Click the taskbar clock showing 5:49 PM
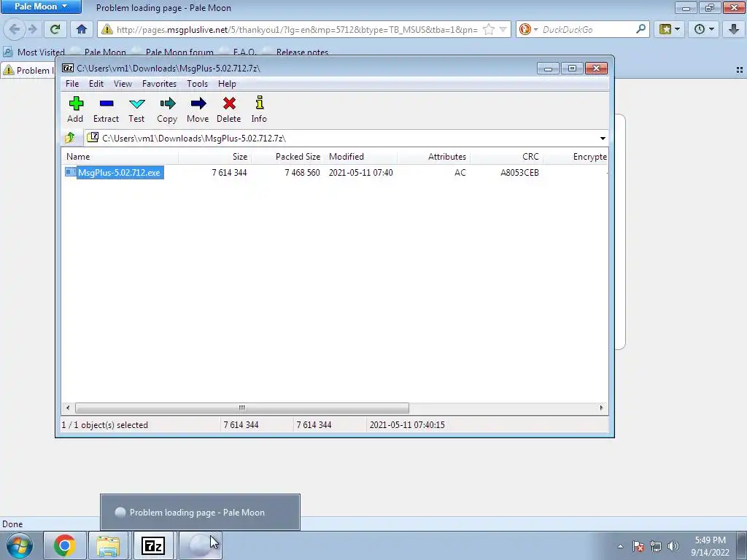 (710, 546)
